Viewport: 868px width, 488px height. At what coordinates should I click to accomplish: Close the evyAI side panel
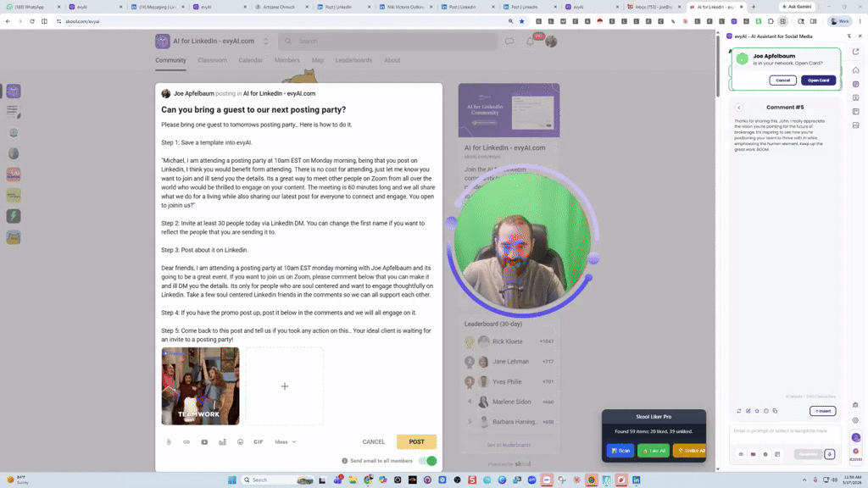860,36
